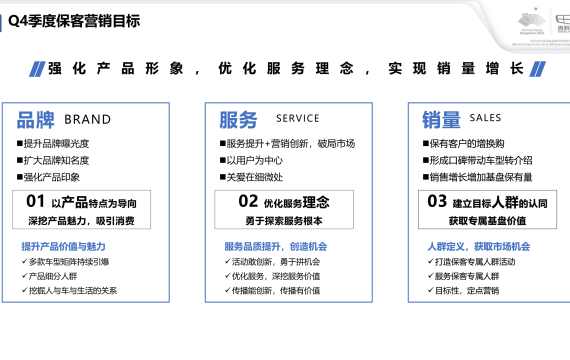Click the 01 以产品特点为导向 line
This screenshot has width=570, height=360.
(x=81, y=201)
